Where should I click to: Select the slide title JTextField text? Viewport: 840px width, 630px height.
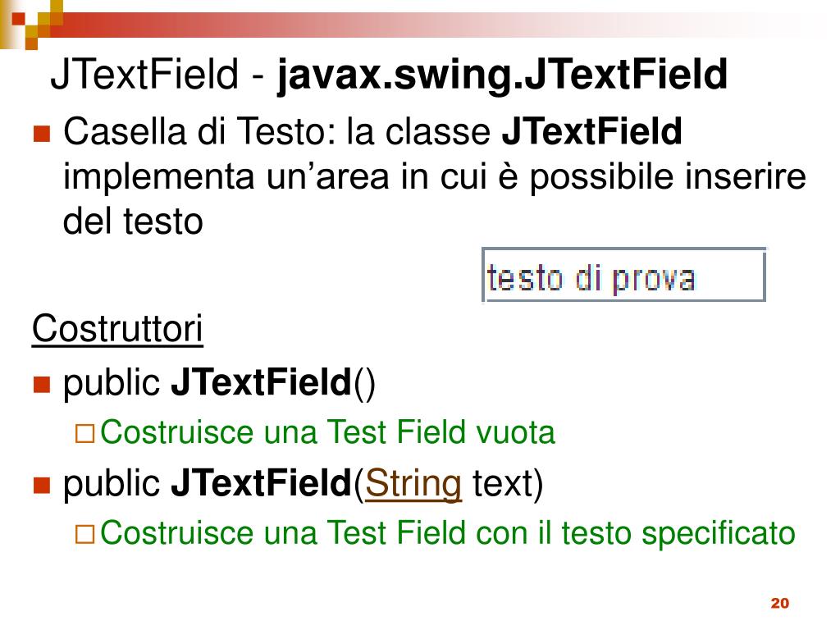click(144, 74)
